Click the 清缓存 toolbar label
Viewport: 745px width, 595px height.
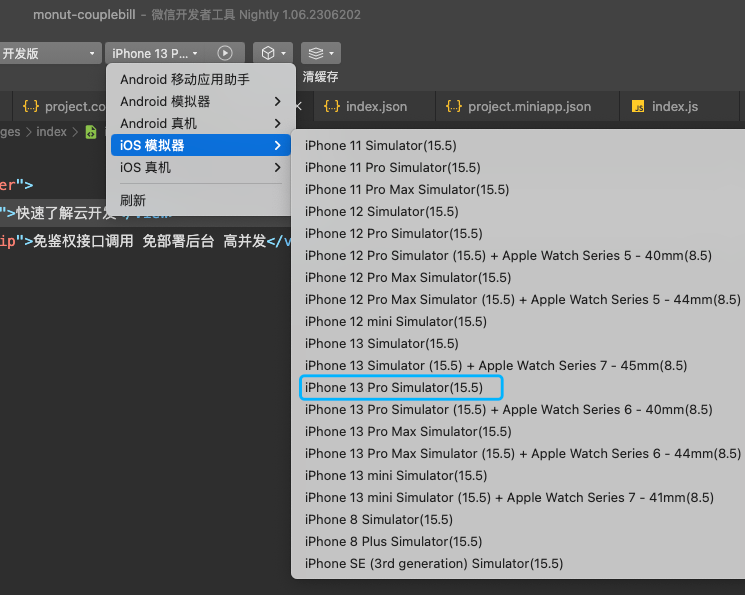320,77
